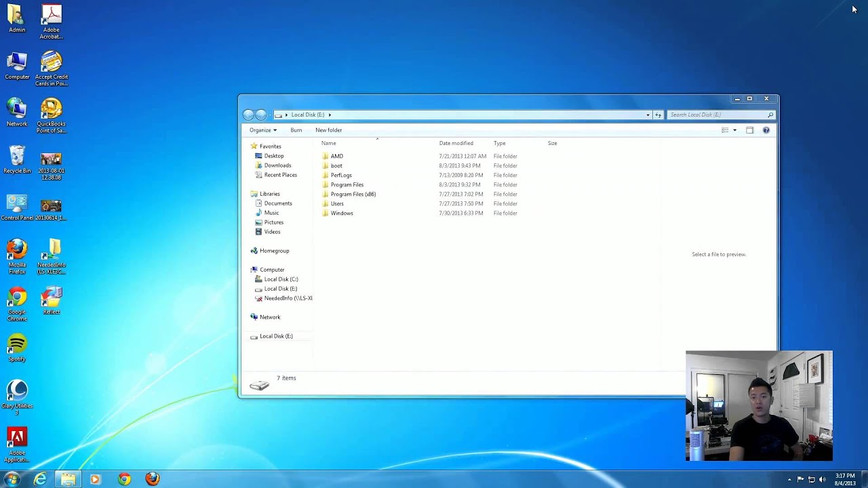Select the NeededInfo desktop shortcut
Viewport: 868px width, 488px height.
coord(52,257)
